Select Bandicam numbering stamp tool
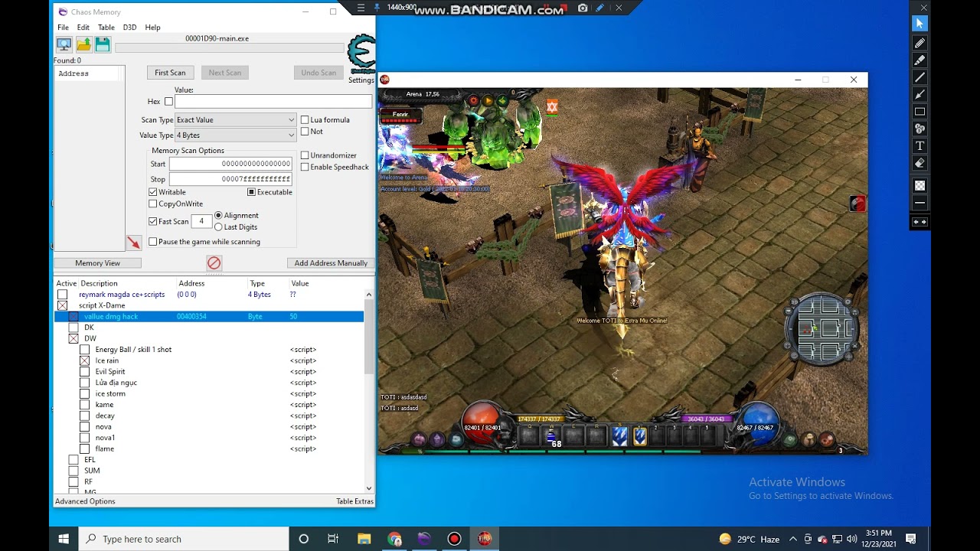This screenshot has width=980, height=551. pyautogui.click(x=920, y=129)
